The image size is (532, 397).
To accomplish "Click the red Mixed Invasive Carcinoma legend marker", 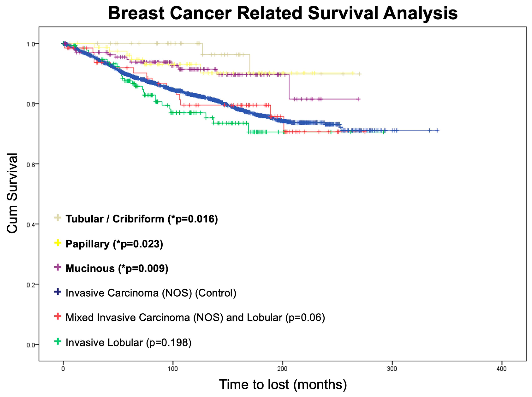I will (58, 317).
